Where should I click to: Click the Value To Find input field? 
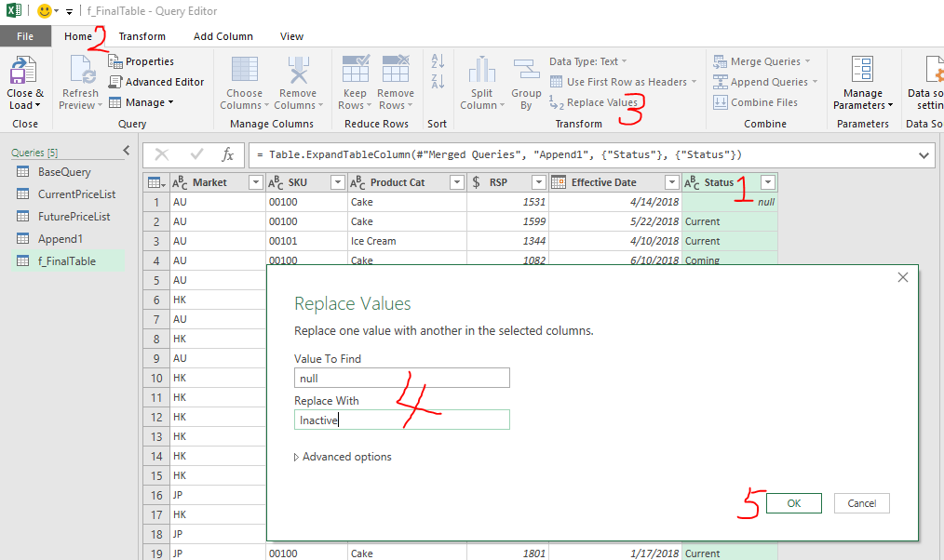coord(401,378)
